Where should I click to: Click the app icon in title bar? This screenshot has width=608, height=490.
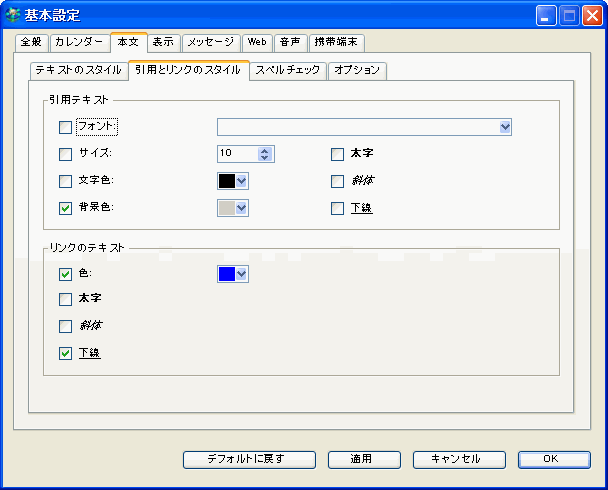[13, 15]
